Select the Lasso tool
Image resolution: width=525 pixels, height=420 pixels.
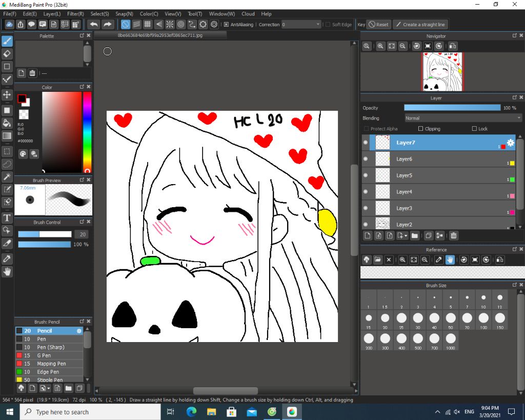click(7, 164)
